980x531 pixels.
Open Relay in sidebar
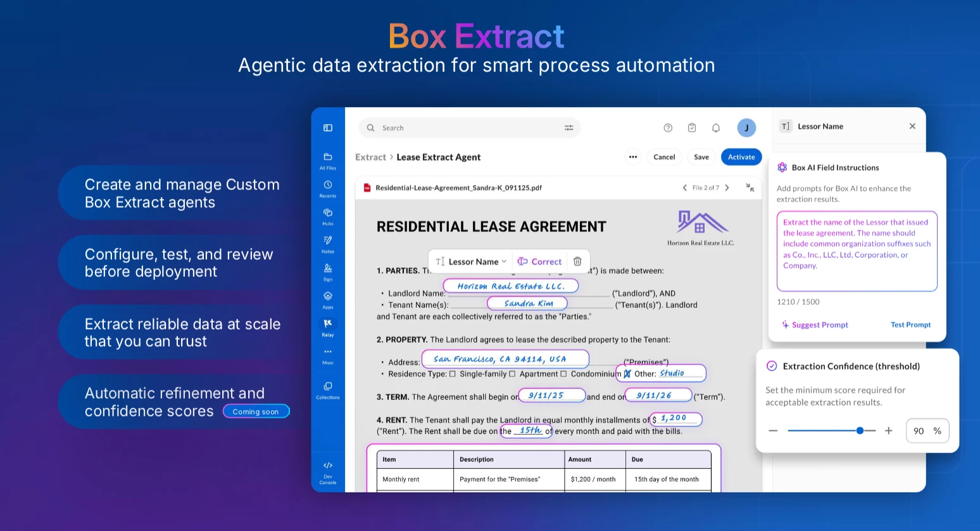click(x=328, y=328)
